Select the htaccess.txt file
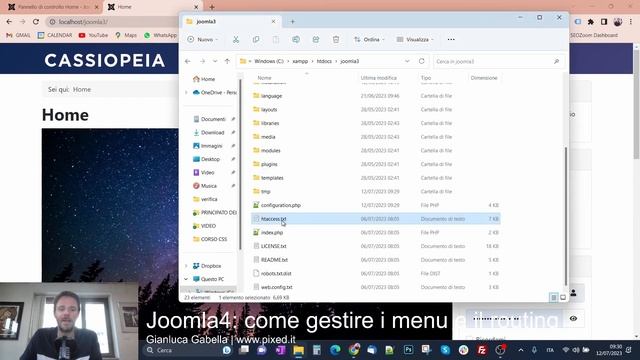Screen dimensions: 640x360 click(376, 219)
